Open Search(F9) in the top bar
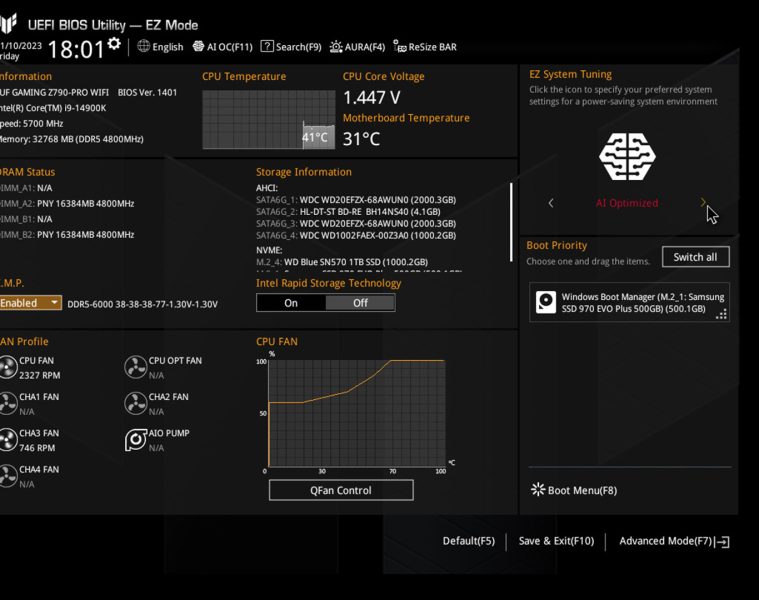 click(x=291, y=47)
